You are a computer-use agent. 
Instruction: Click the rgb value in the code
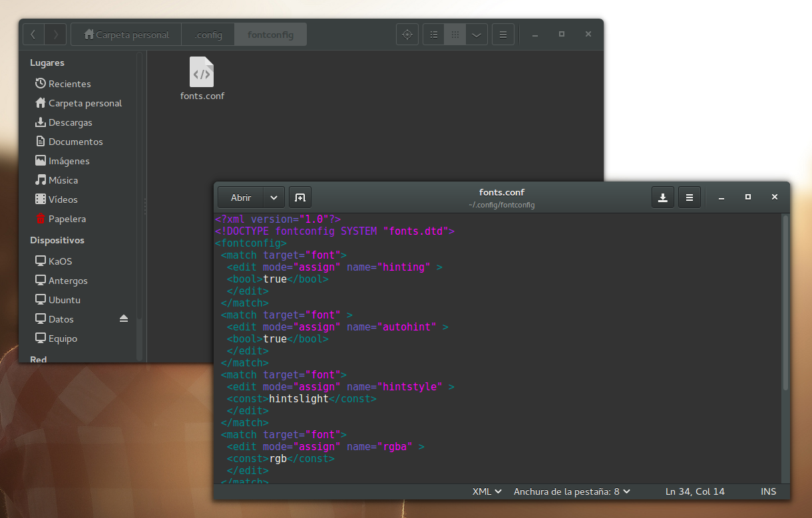[278, 459]
